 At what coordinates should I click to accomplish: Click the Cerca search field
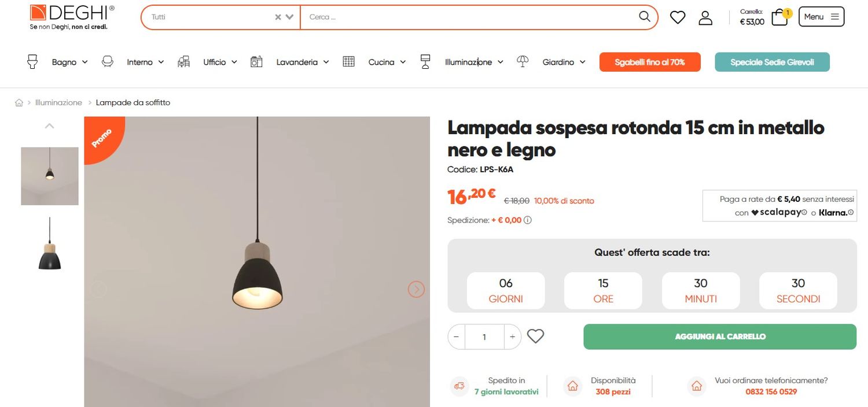point(469,17)
